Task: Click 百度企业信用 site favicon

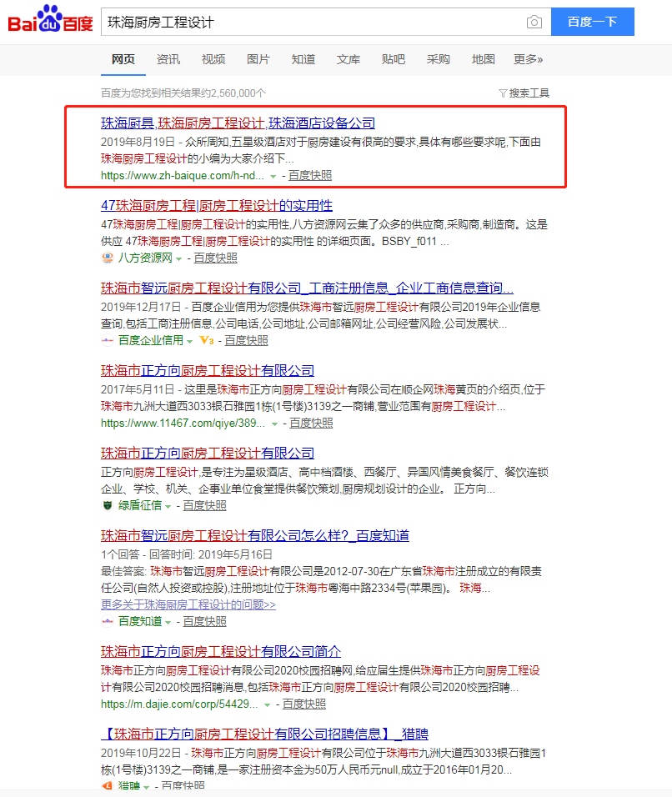Action: click(108, 340)
